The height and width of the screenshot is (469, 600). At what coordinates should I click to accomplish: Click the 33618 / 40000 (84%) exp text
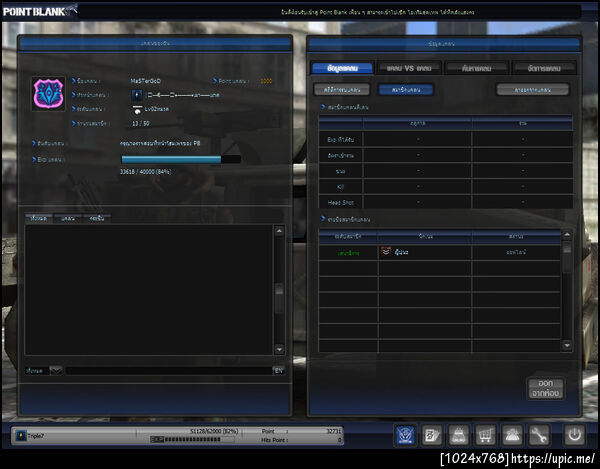point(145,172)
